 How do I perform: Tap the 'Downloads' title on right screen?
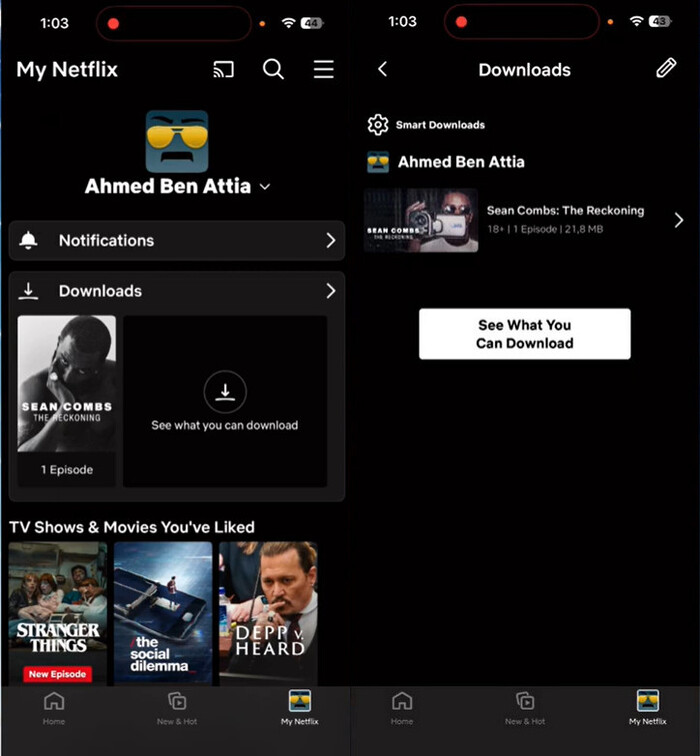[x=525, y=70]
